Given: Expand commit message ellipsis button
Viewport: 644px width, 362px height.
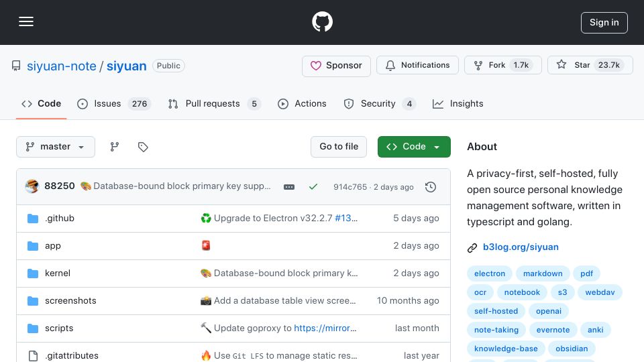Looking at the screenshot, I should (x=289, y=187).
